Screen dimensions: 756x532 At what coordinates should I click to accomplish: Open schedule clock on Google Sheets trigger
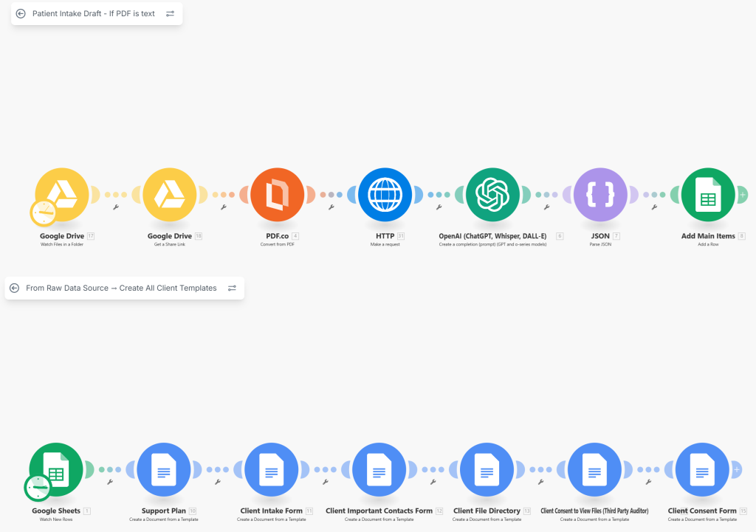(38, 488)
